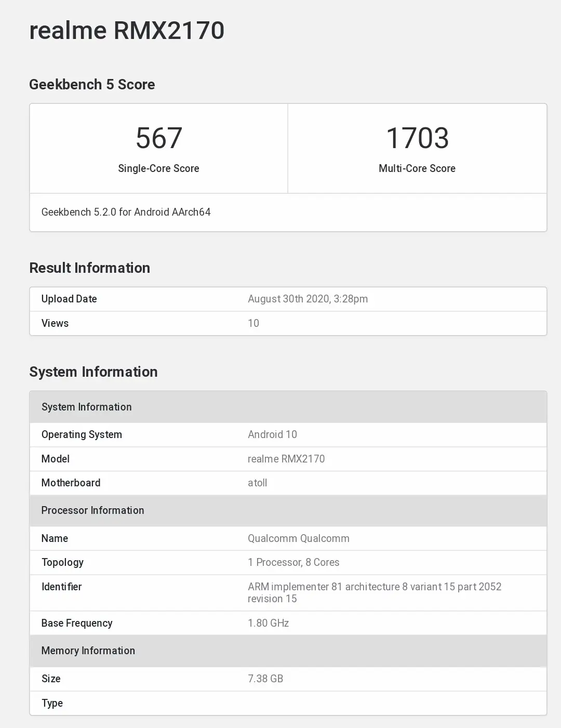Click the Operating System label

click(82, 434)
